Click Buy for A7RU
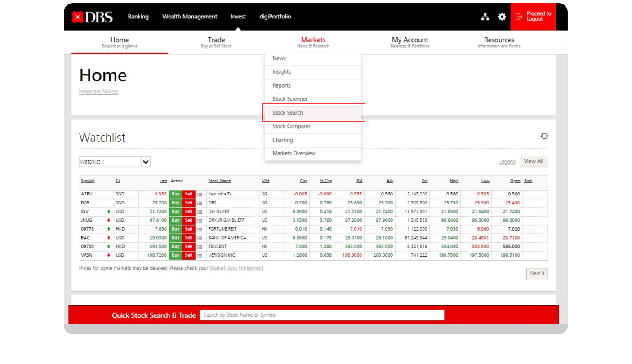This screenshot has width=632, height=364. click(175, 194)
